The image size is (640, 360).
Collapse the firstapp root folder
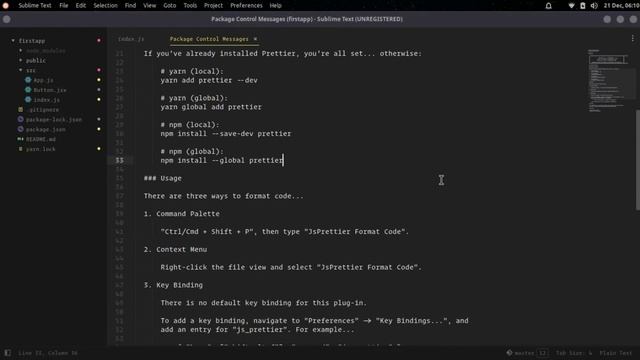click(x=13, y=40)
